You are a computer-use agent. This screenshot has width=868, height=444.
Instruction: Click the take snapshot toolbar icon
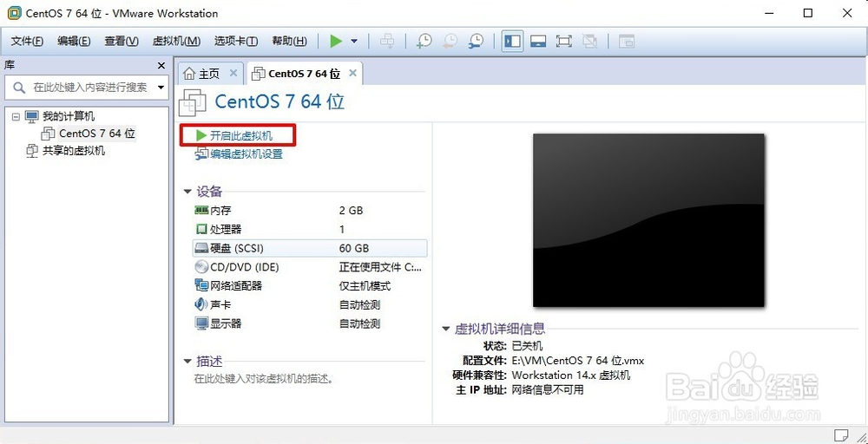(x=424, y=41)
